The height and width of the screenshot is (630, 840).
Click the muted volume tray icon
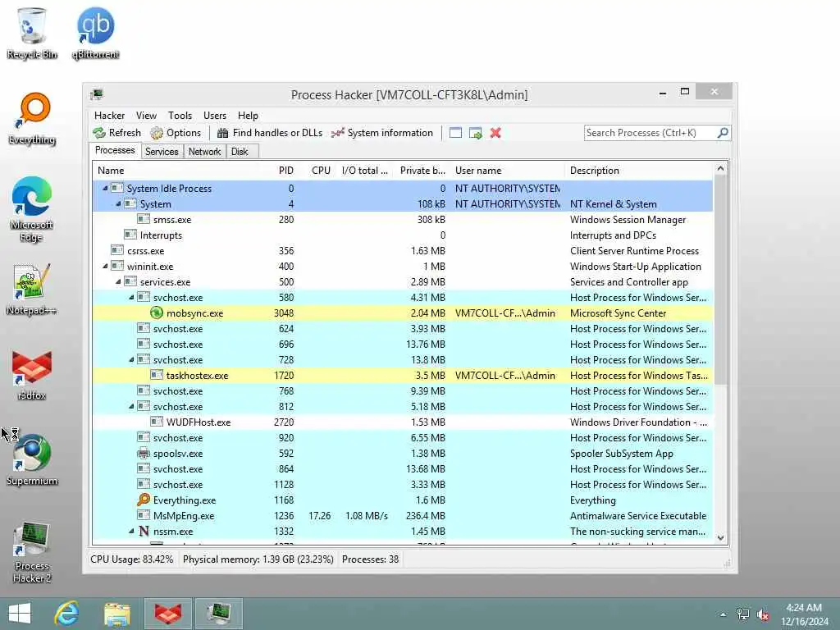763,614
